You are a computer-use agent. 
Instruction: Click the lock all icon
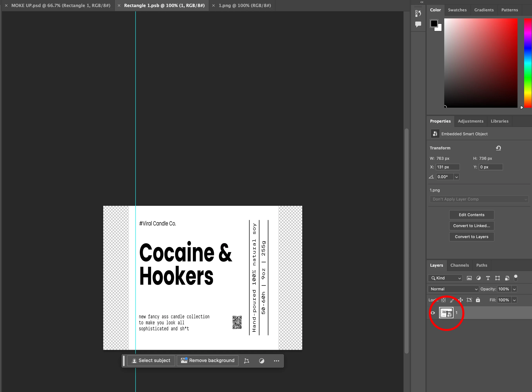click(478, 300)
